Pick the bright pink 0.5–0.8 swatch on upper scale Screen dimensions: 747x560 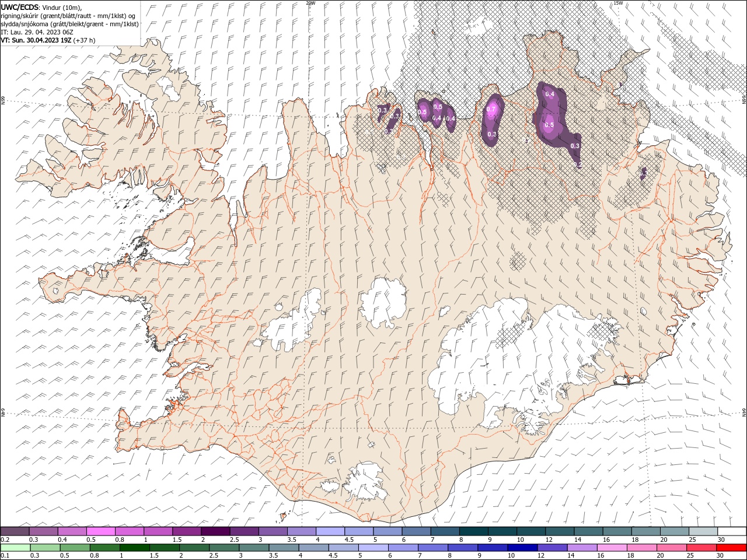(100, 531)
